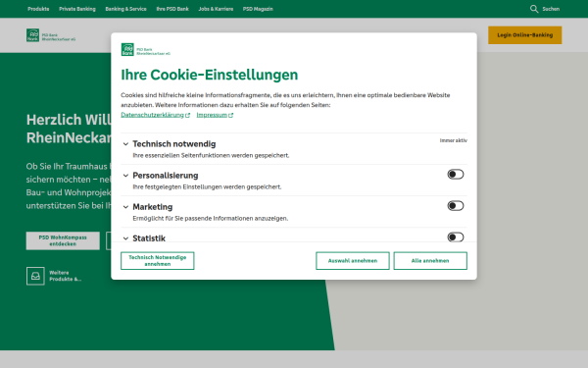Click the 'Immer aktiv' label
Image resolution: width=588 pixels, height=368 pixels.
tap(454, 140)
